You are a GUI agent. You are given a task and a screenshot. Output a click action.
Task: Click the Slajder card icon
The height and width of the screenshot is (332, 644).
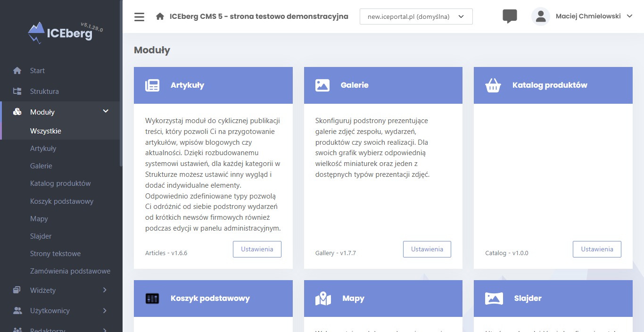(x=494, y=299)
